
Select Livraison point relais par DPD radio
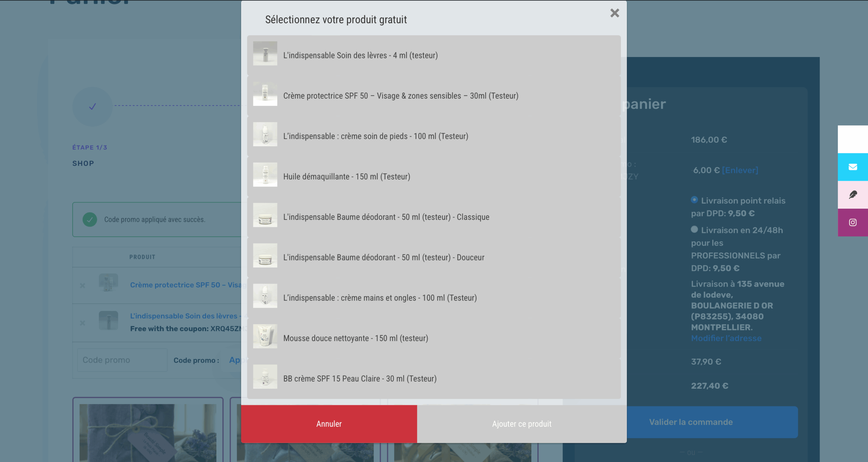click(694, 200)
